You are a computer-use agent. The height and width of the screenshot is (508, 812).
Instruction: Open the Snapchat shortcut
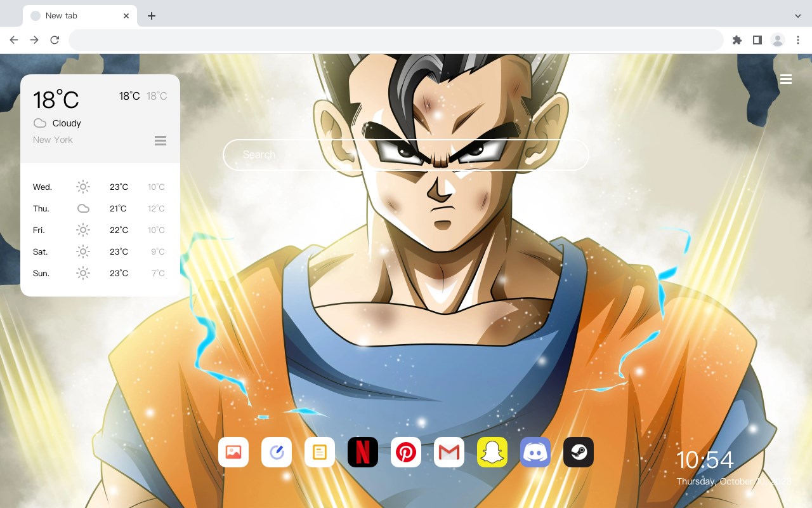coord(492,452)
